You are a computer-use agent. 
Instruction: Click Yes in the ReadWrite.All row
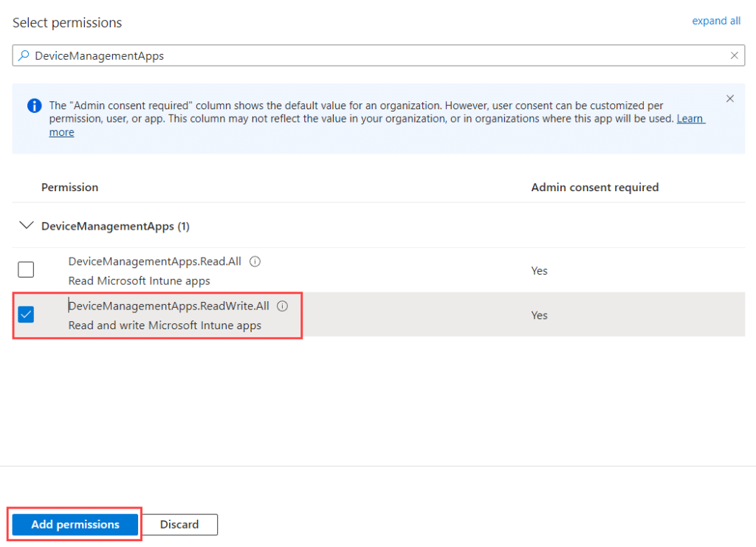(x=539, y=315)
